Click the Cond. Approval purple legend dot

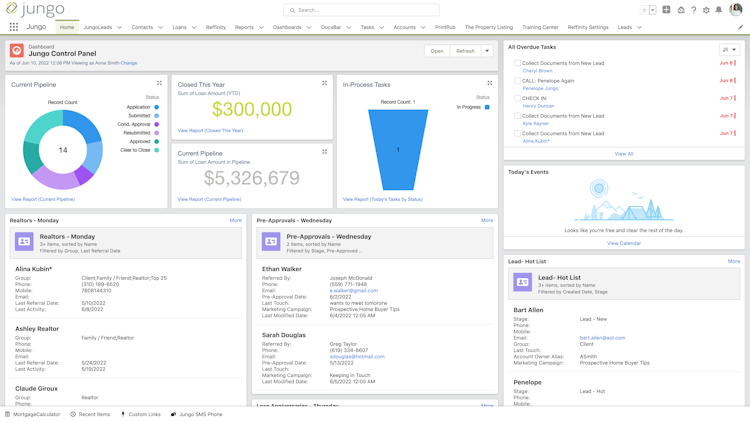(x=156, y=124)
